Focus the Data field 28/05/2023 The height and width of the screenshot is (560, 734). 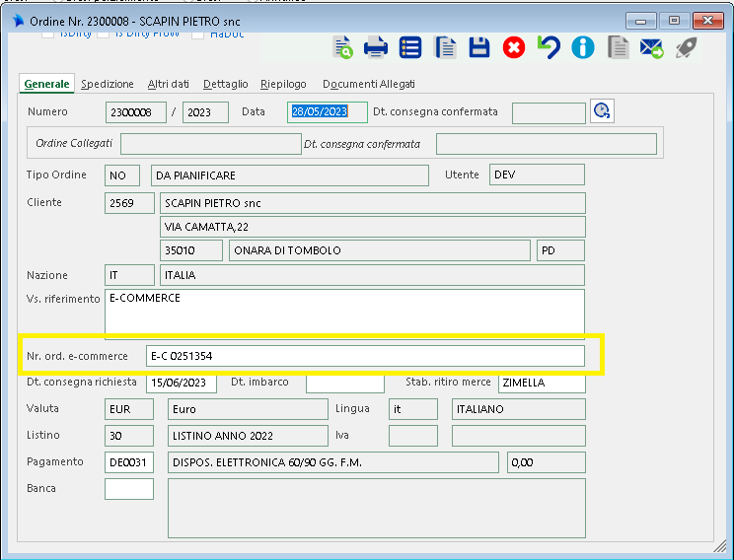click(328, 112)
